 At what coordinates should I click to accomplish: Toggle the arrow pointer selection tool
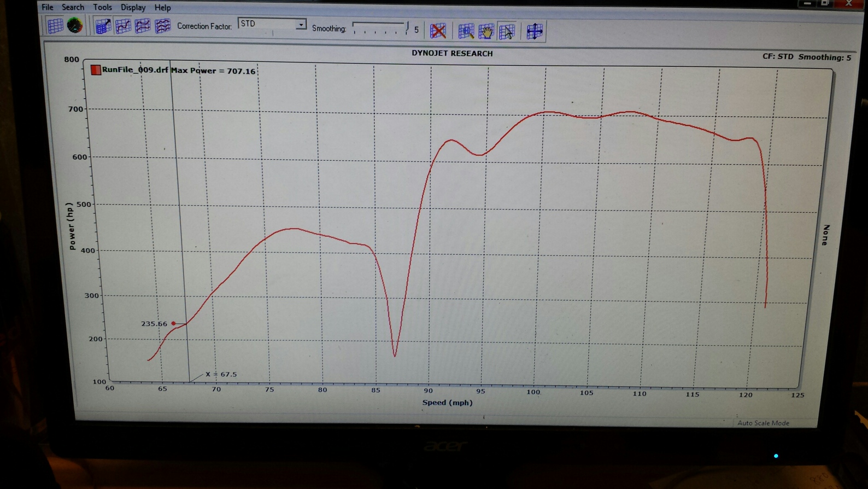click(507, 31)
